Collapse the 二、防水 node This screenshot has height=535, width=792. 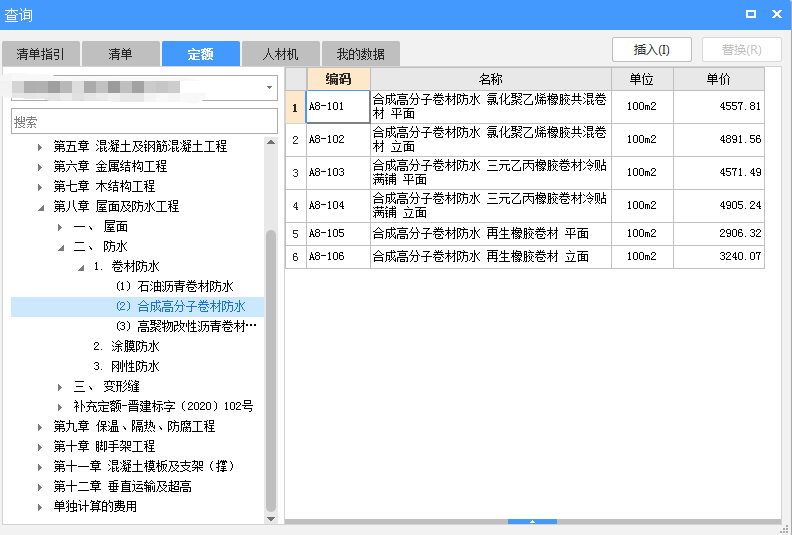coord(61,248)
